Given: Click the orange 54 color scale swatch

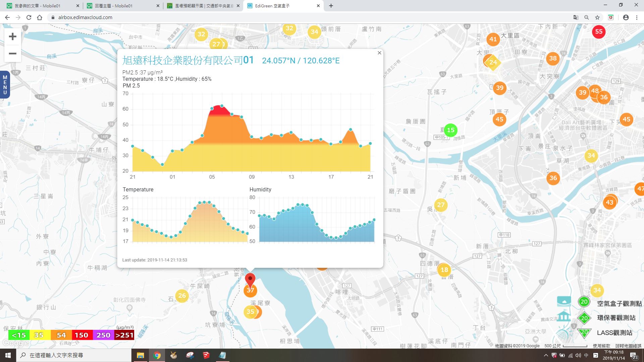Looking at the screenshot, I should (x=61, y=335).
